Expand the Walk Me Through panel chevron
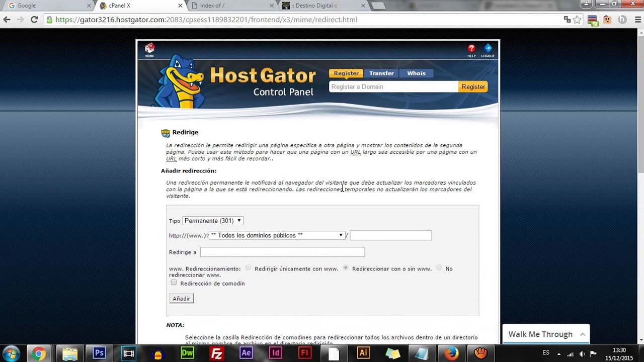The image size is (644, 362). tap(582, 334)
